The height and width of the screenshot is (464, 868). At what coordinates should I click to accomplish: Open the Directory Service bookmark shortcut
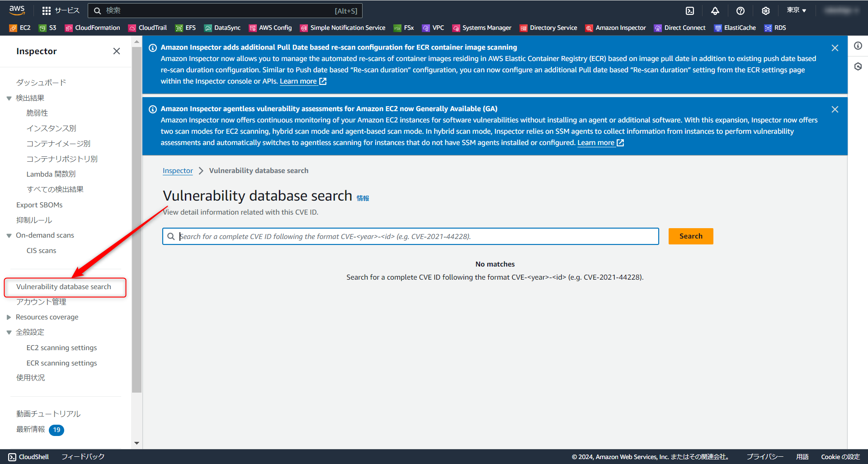[548, 28]
